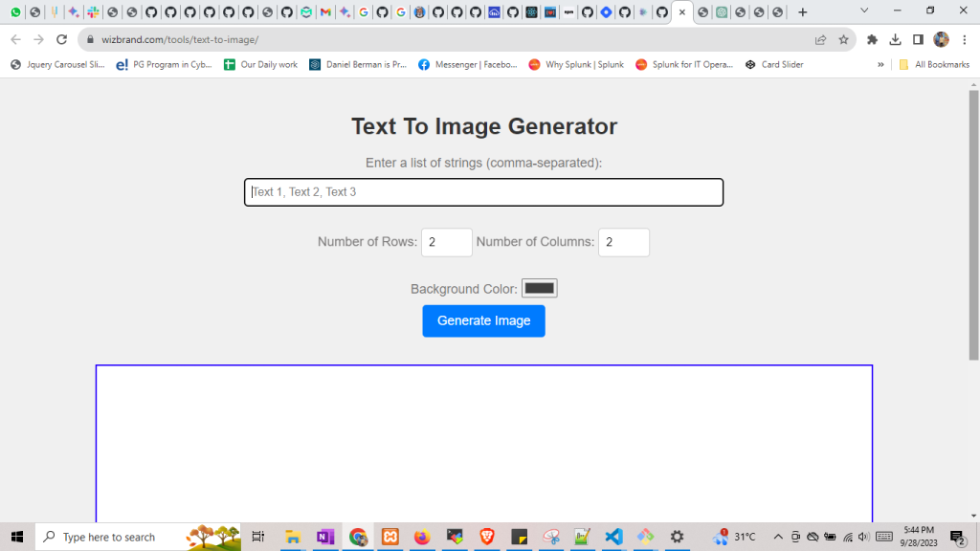
Task: Click the comma-separated strings text field
Action: tap(483, 192)
